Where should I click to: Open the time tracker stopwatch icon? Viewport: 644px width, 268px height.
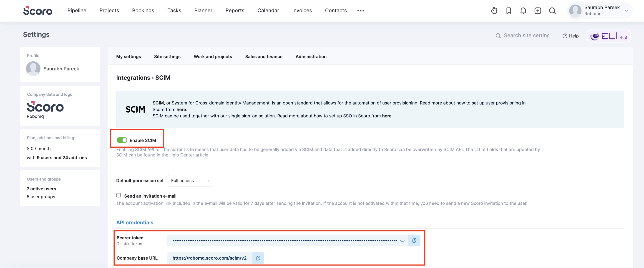(494, 10)
